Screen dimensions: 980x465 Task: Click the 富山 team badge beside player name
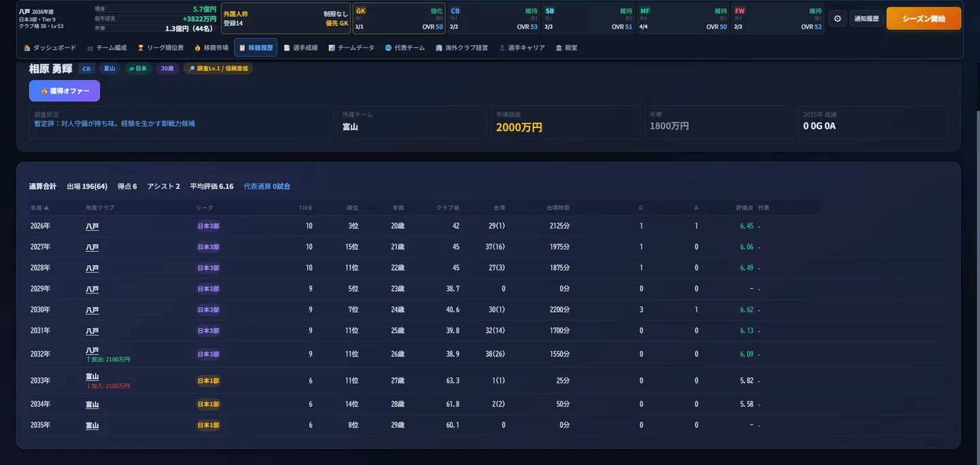109,69
